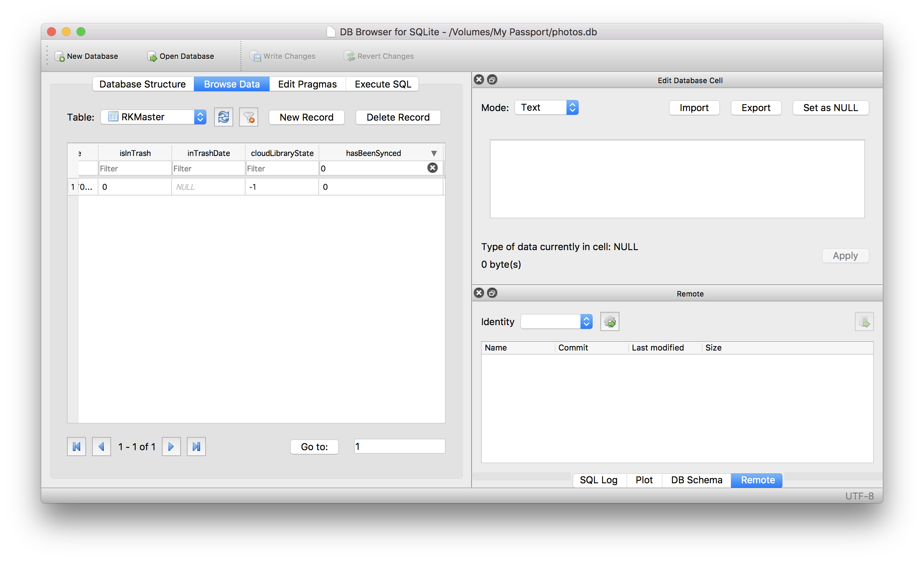Image resolution: width=924 pixels, height=562 pixels.
Task: Close the Edit Database Cell panel
Action: (x=479, y=79)
